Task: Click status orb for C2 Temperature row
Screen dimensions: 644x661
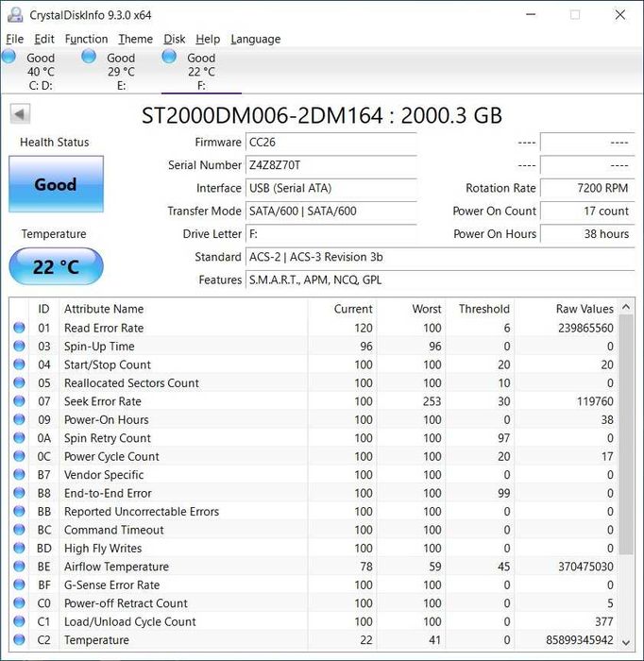Action: pos(20,639)
